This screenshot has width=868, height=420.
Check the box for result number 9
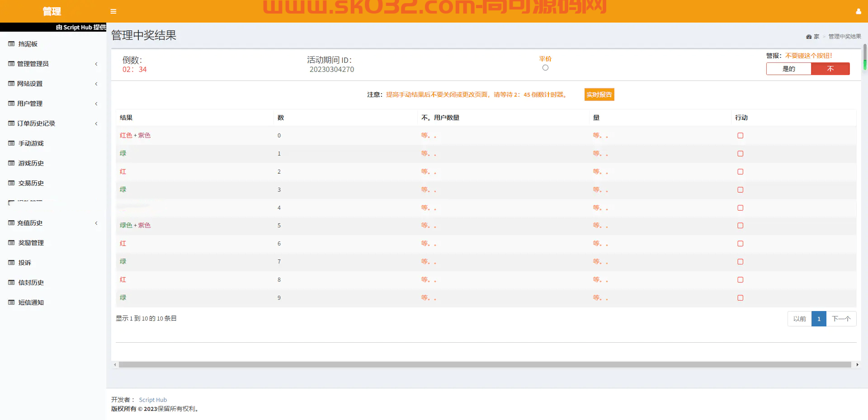[740, 298]
